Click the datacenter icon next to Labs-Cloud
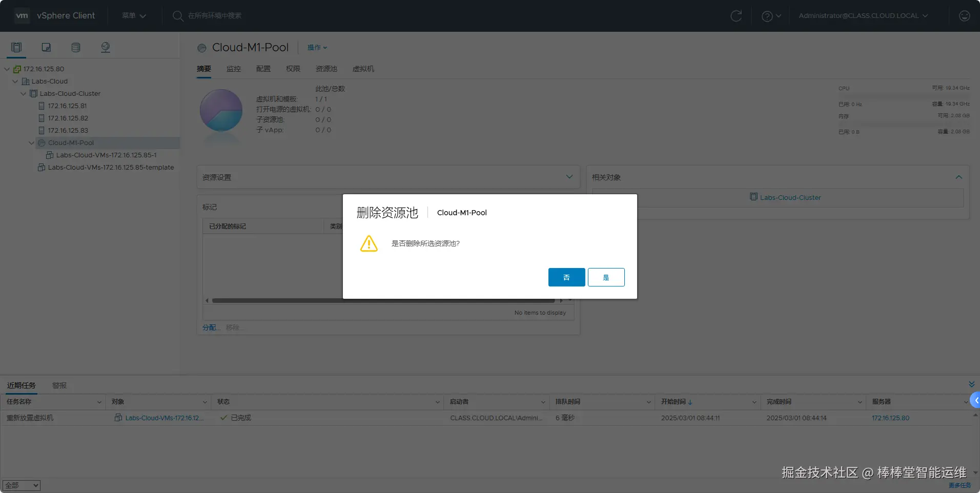 point(25,81)
